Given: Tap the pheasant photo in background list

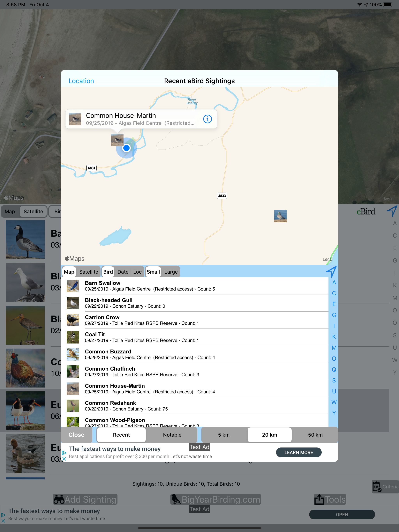Looking at the screenshot, I should point(25,368).
